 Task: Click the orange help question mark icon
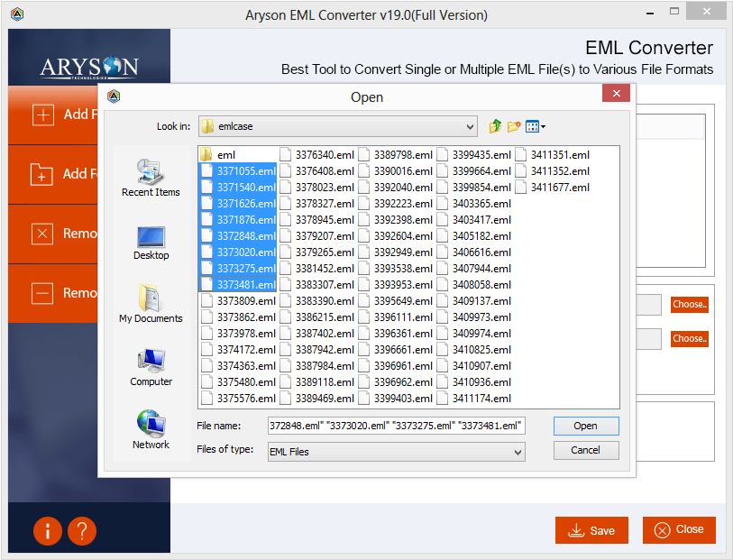81,530
